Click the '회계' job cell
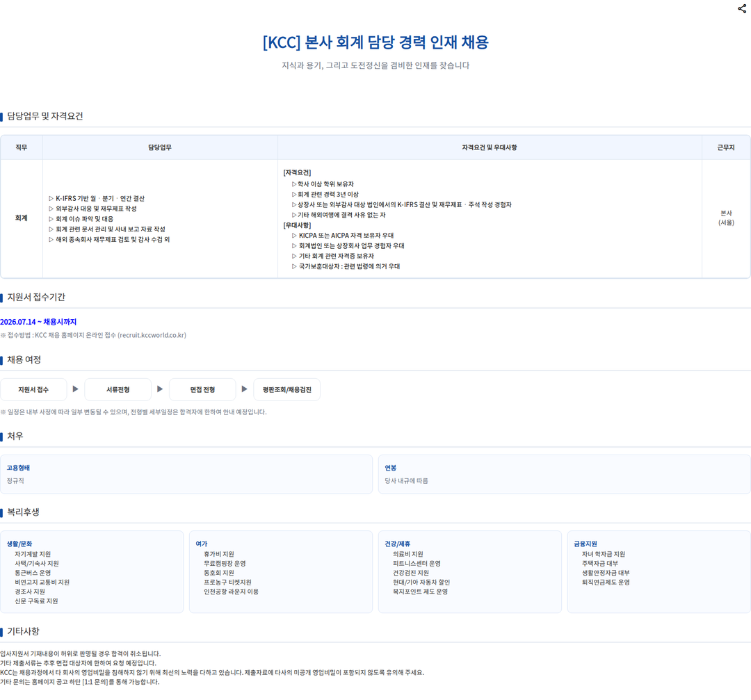 coord(22,218)
